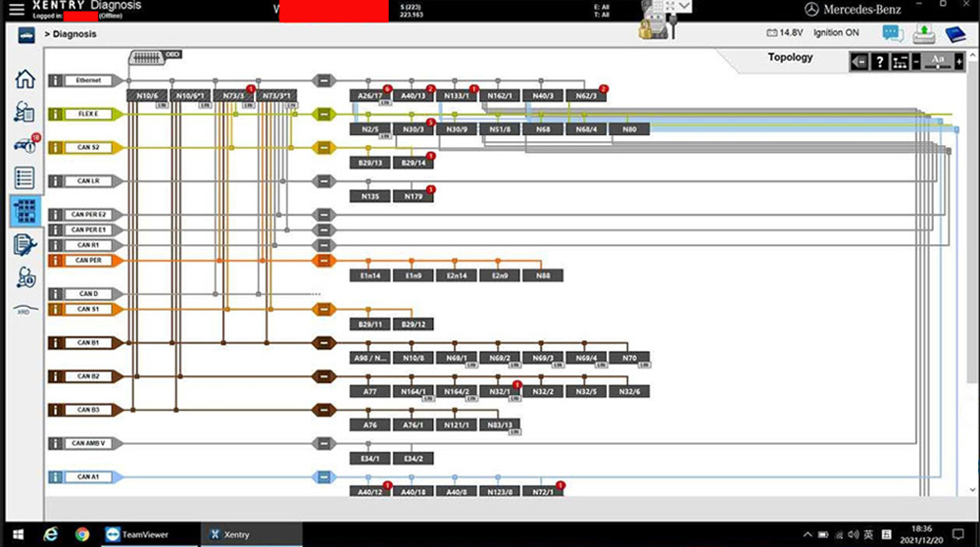The image size is (980, 547).
Task: Open the vehicle icon beside Diagnosis breadcrumb
Action: pos(26,35)
